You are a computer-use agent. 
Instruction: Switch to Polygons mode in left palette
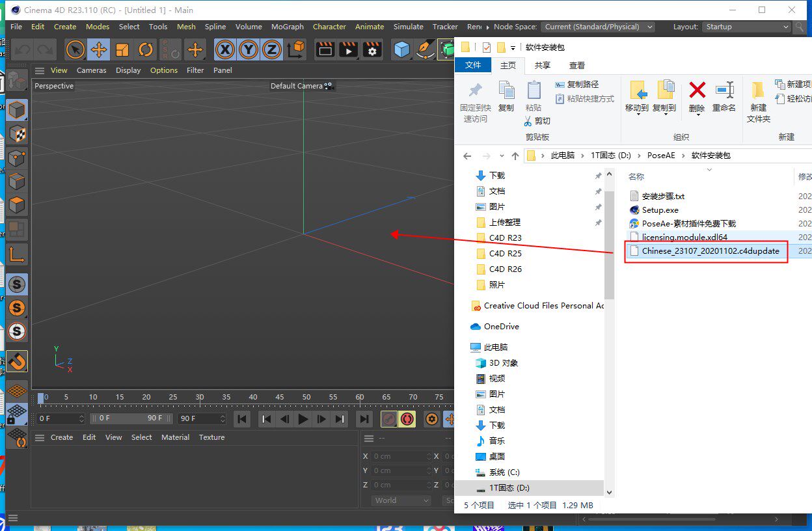tap(17, 205)
